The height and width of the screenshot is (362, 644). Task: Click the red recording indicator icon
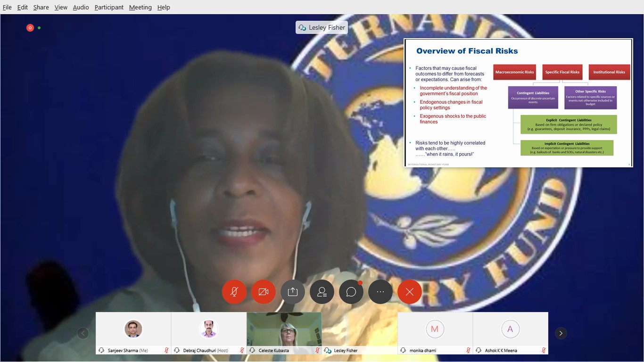[x=30, y=28]
